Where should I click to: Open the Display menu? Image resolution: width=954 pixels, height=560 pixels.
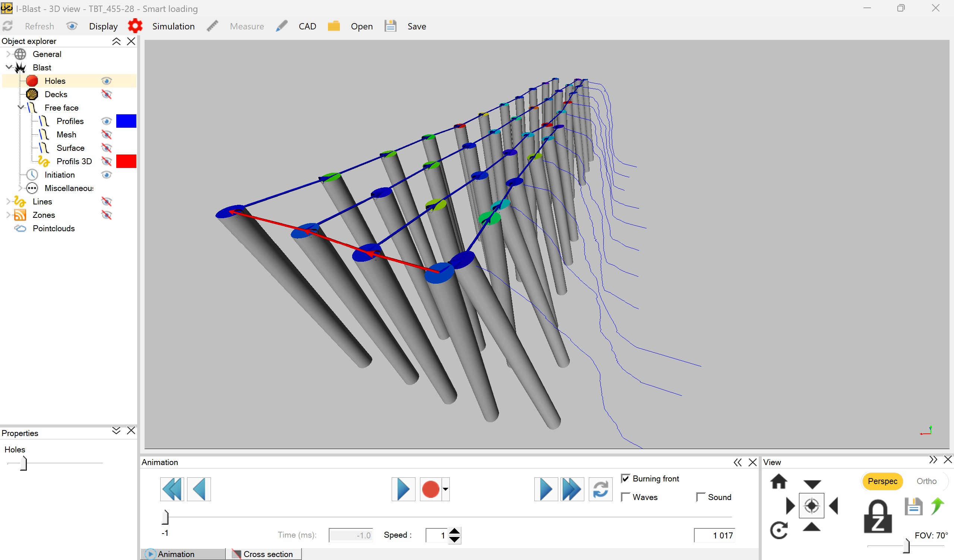click(x=103, y=26)
